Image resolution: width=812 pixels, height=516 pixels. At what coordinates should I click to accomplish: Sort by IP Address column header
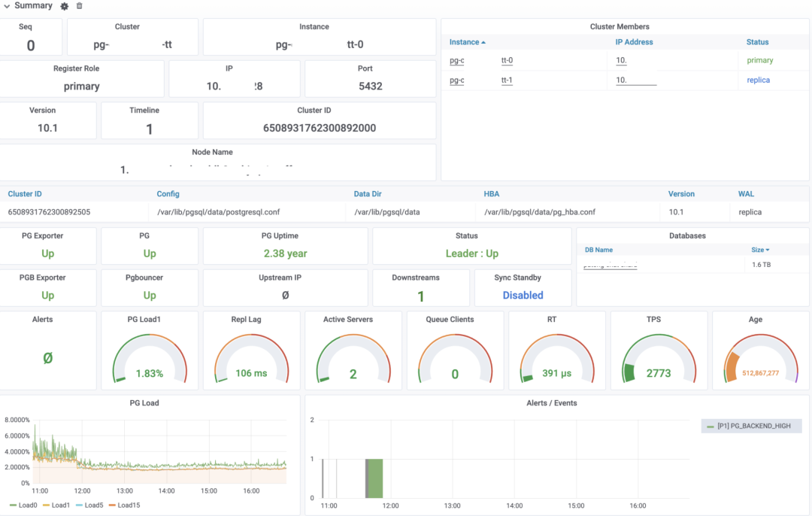(x=634, y=42)
